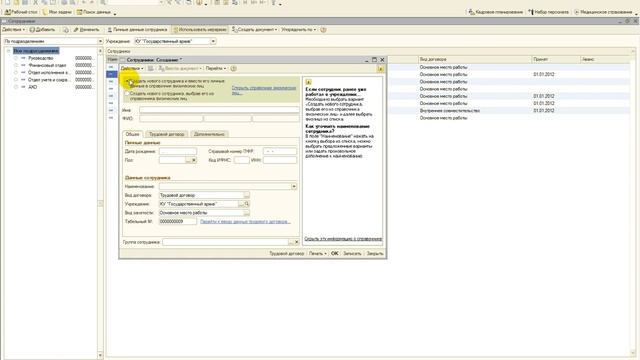Select Отдел исполнения department row
This screenshot has height=360, width=640.
click(x=49, y=73)
